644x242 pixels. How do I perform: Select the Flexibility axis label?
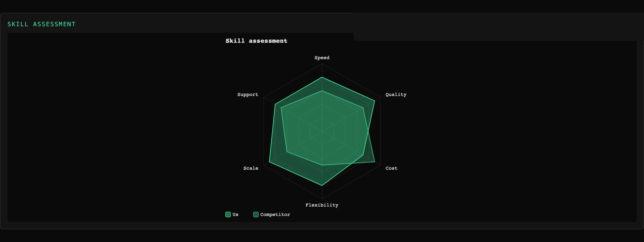click(322, 205)
